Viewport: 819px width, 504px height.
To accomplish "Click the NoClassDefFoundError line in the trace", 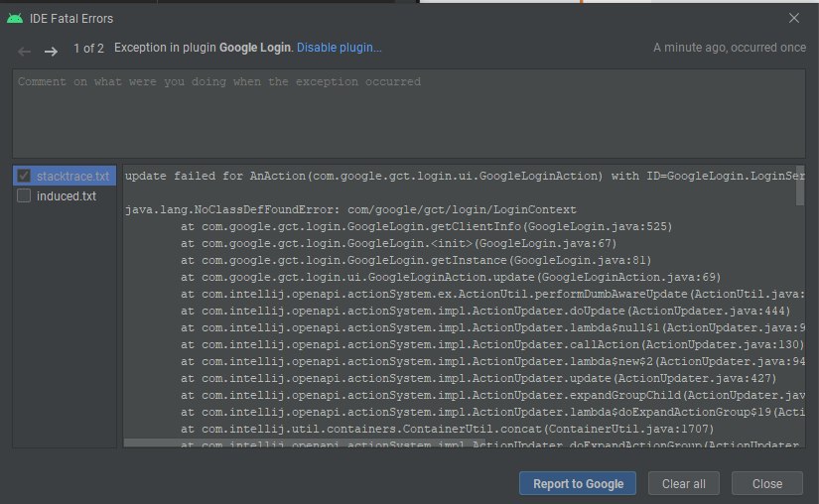I will click(x=350, y=209).
